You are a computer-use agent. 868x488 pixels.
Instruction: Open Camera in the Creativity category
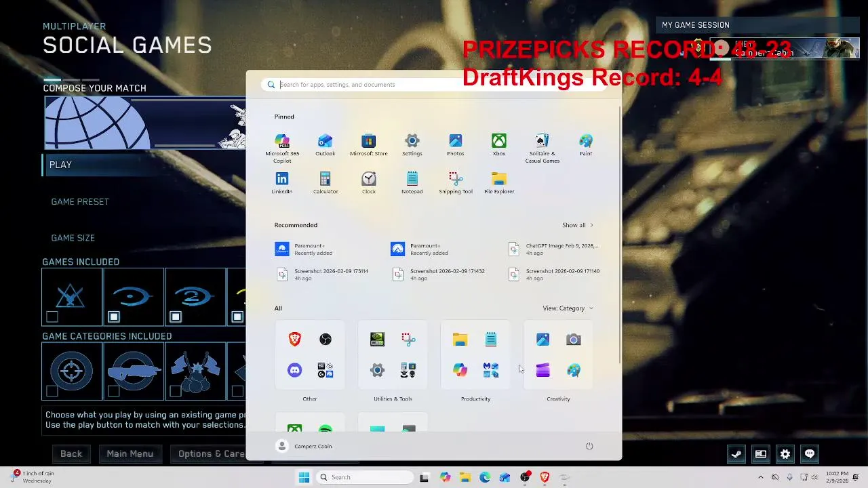pos(574,340)
